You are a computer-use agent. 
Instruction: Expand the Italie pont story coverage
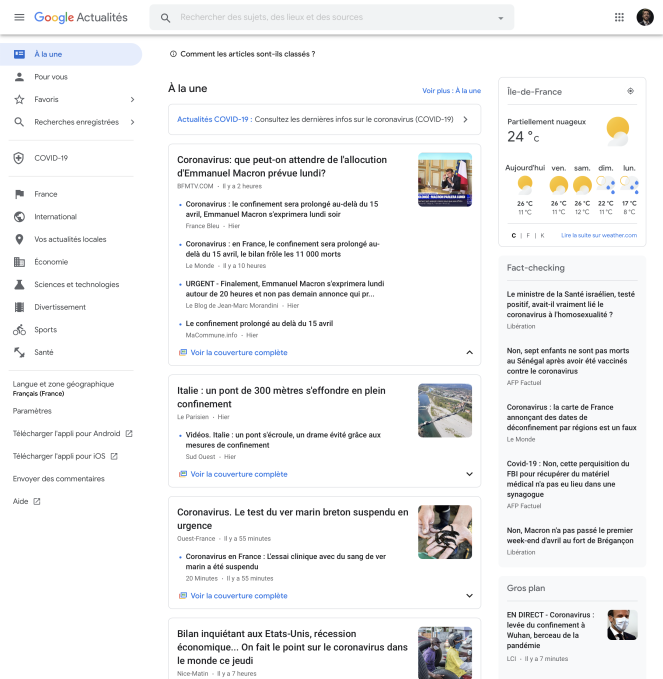469,474
